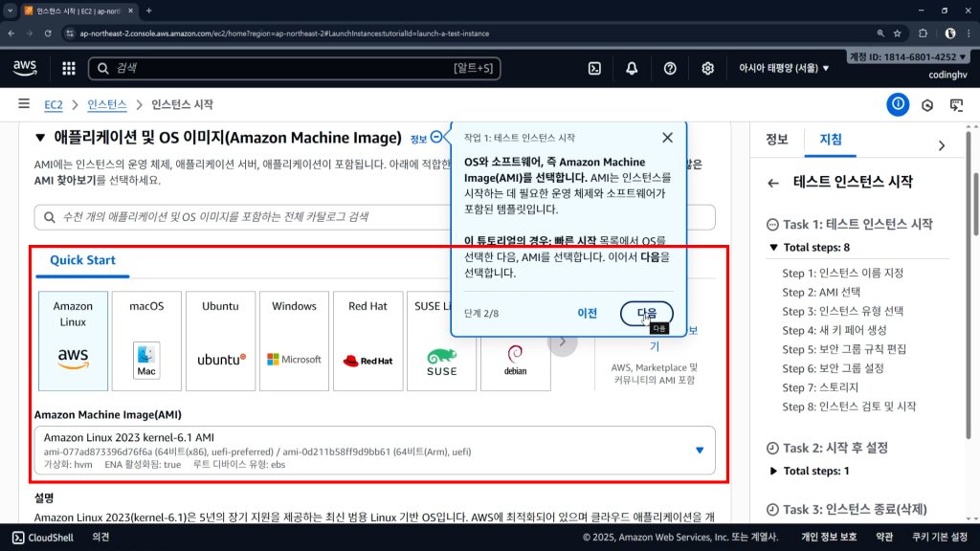
Task: Open browser extensions puzzle icon
Action: (x=924, y=33)
